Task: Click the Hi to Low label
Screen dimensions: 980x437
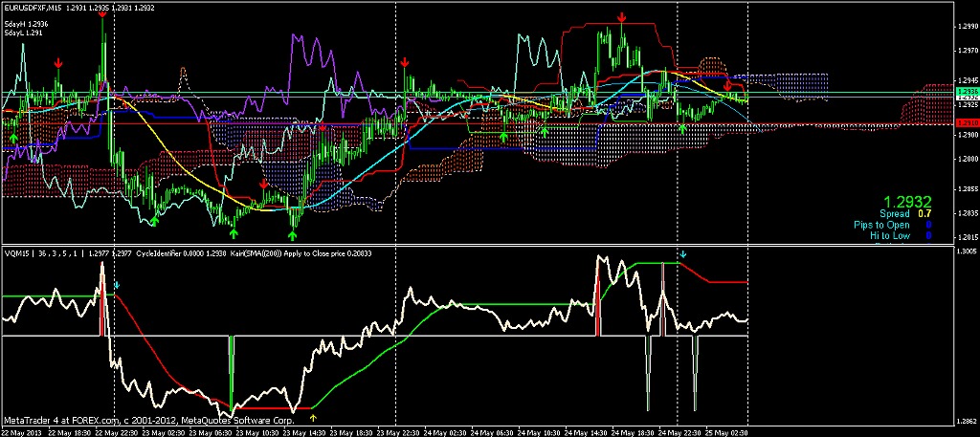Action: [890, 235]
